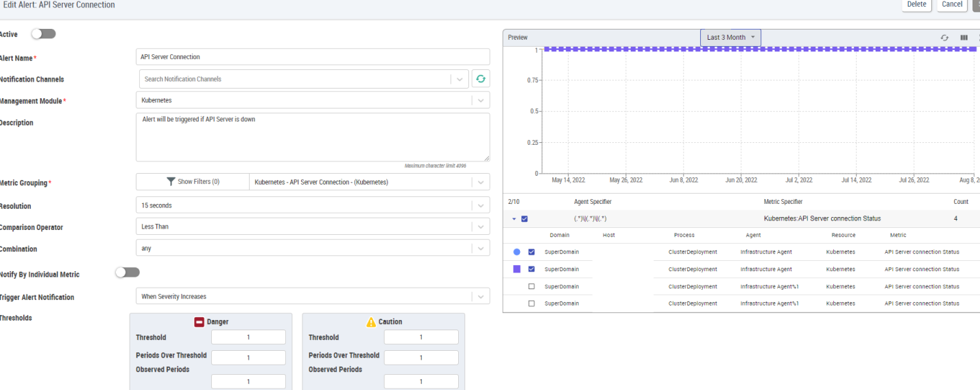
Task: Uncheck the Agent Specifier group checkbox
Action: 525,219
